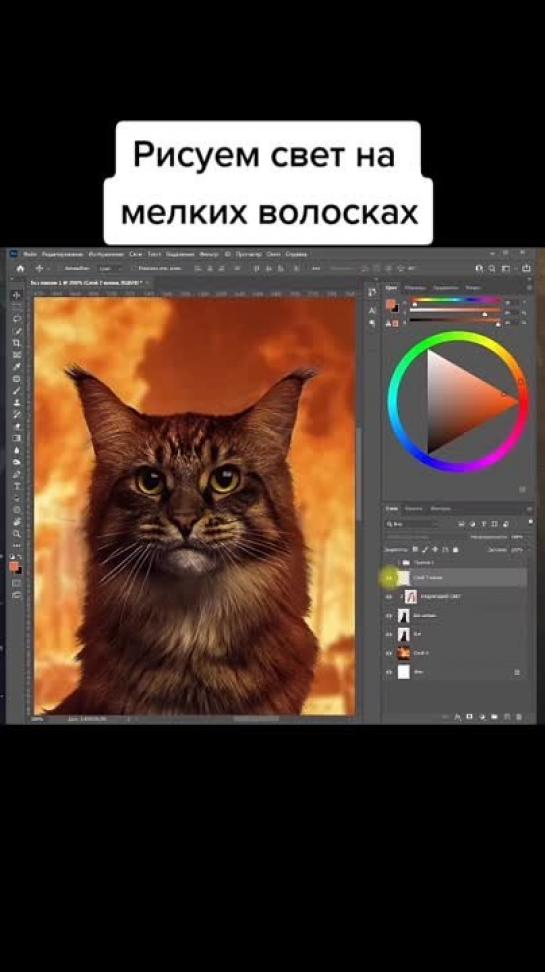Screen dimensions: 545x972
Task: Toggle visibility of the selected highlighted layer
Action: click(389, 578)
